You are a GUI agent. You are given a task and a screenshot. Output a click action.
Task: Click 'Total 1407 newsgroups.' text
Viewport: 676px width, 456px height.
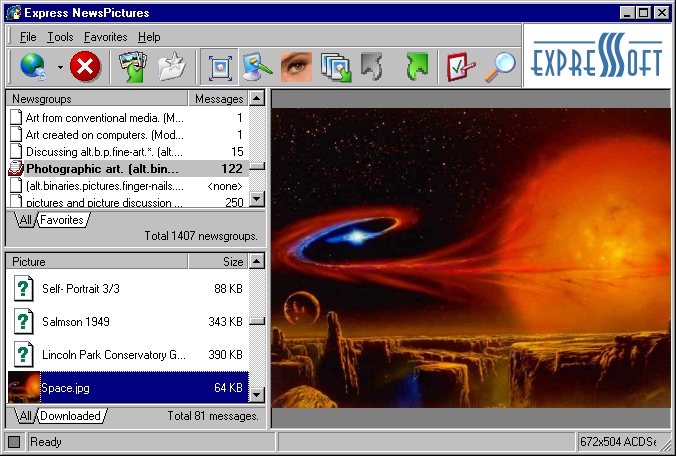pos(201,236)
